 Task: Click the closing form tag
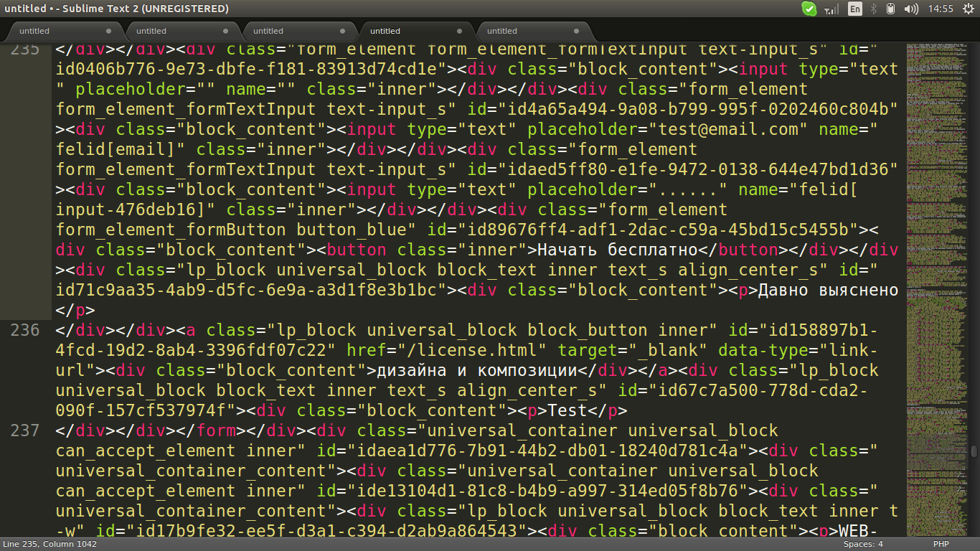[207, 430]
